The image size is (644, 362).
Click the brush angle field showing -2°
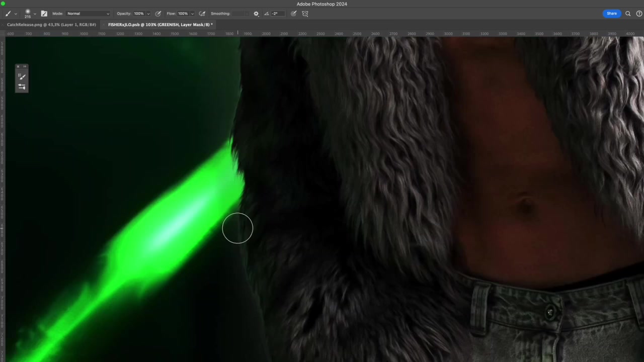tap(278, 14)
